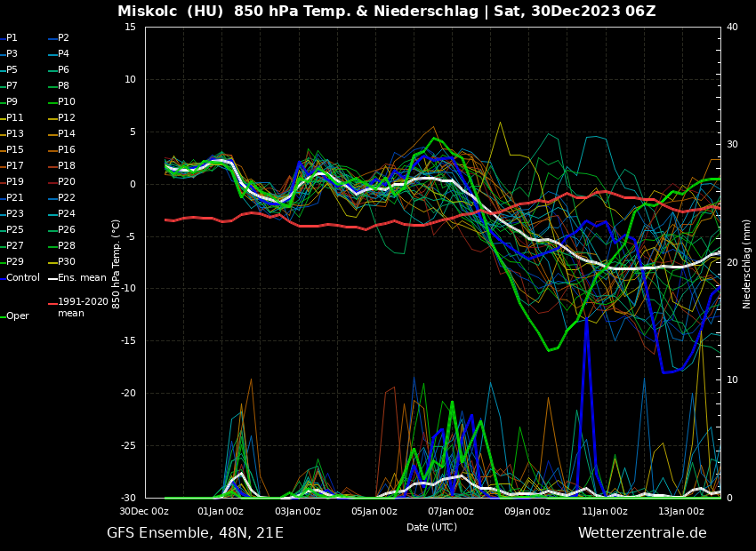Select the P28 legend entry
Screen dimensions: 756x551
pyautogui.click(x=66, y=246)
